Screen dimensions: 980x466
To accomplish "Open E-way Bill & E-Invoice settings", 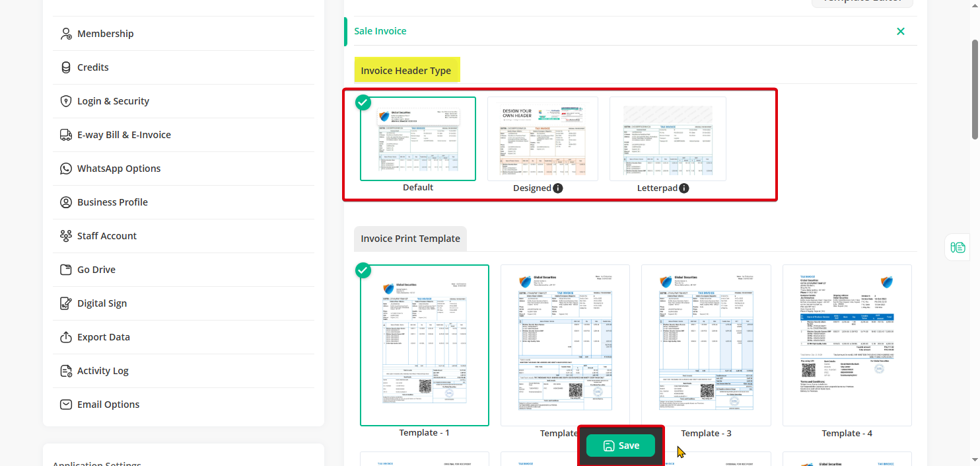I will click(x=184, y=135).
